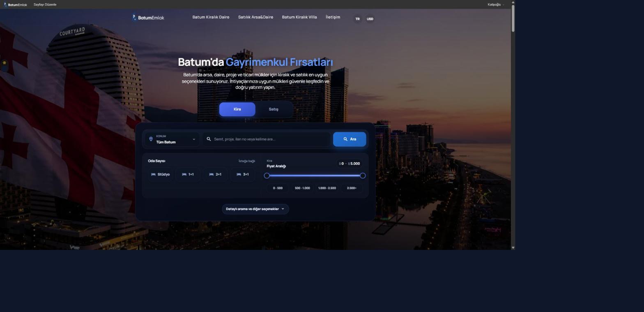Open the TR language selector
Image resolution: width=644 pixels, height=312 pixels.
(357, 19)
